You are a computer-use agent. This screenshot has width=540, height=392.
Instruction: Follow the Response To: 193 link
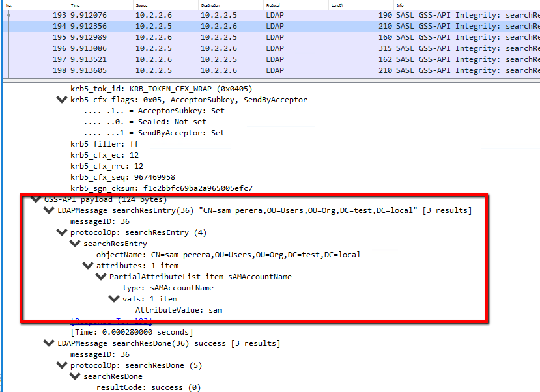[x=110, y=321]
